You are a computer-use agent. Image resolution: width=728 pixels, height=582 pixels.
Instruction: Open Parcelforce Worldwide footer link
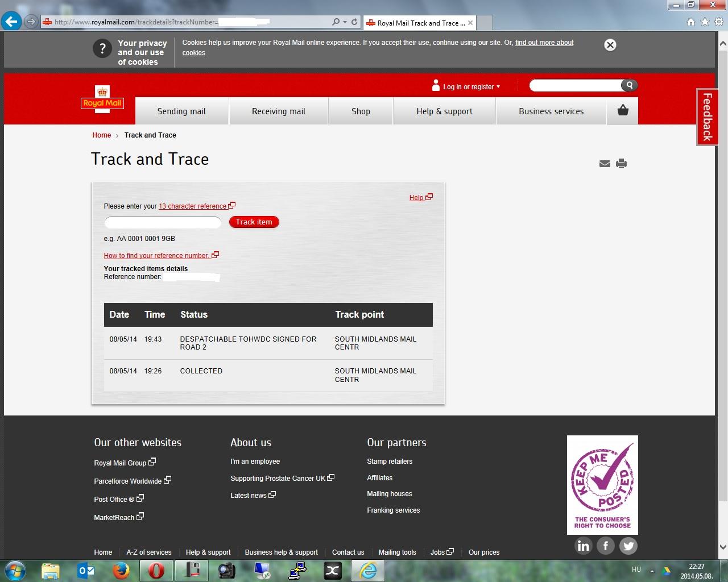[133, 481]
